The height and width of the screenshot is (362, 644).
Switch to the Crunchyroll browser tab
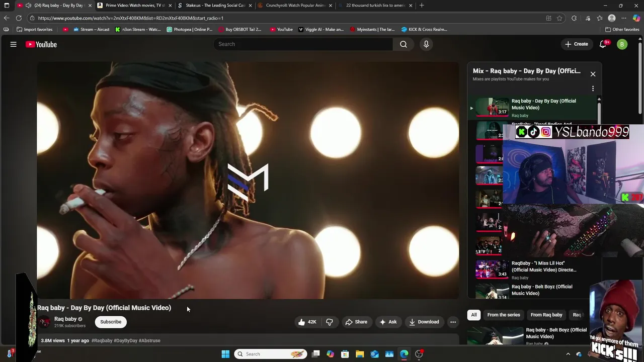coord(294,6)
